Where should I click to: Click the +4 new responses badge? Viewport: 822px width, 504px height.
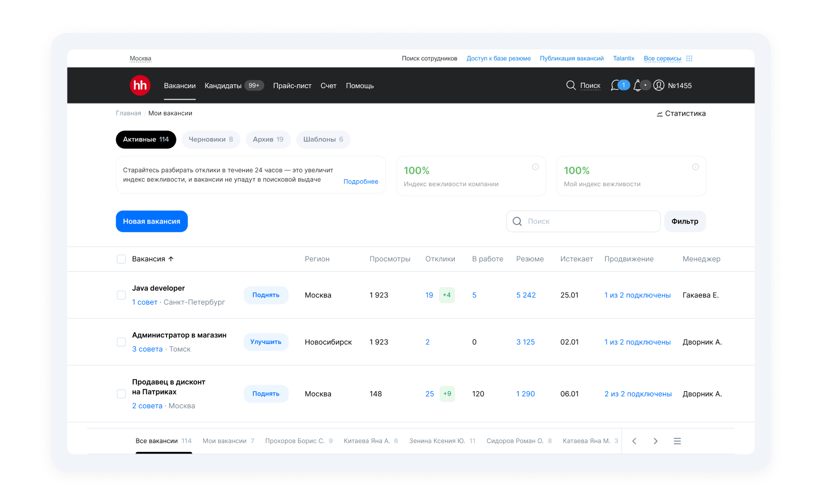(x=447, y=295)
